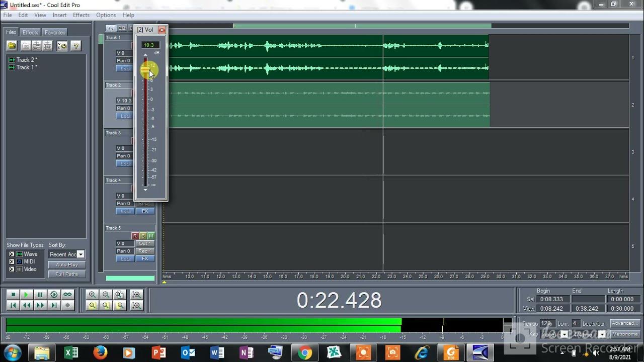Go to beginning with the skip-back button

14,305
